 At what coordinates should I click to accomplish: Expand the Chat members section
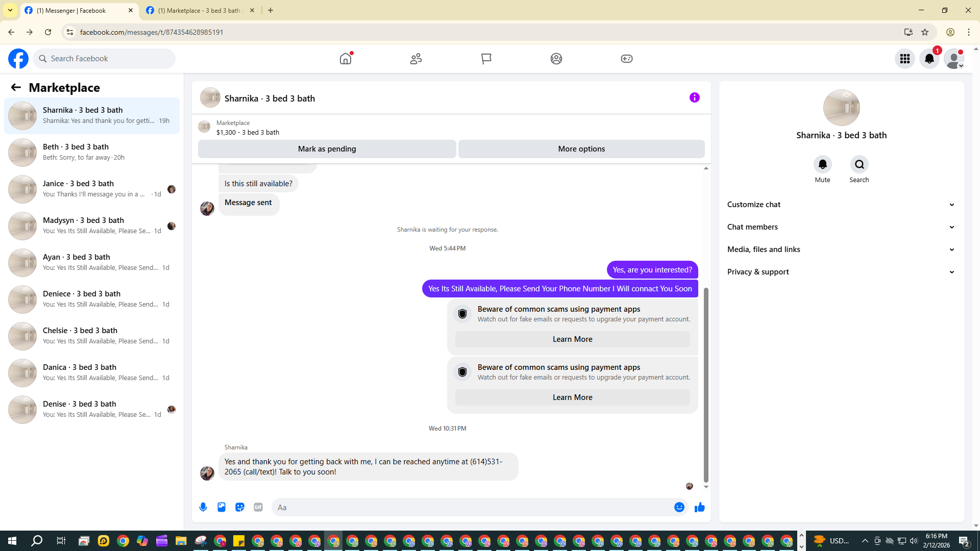[841, 227]
